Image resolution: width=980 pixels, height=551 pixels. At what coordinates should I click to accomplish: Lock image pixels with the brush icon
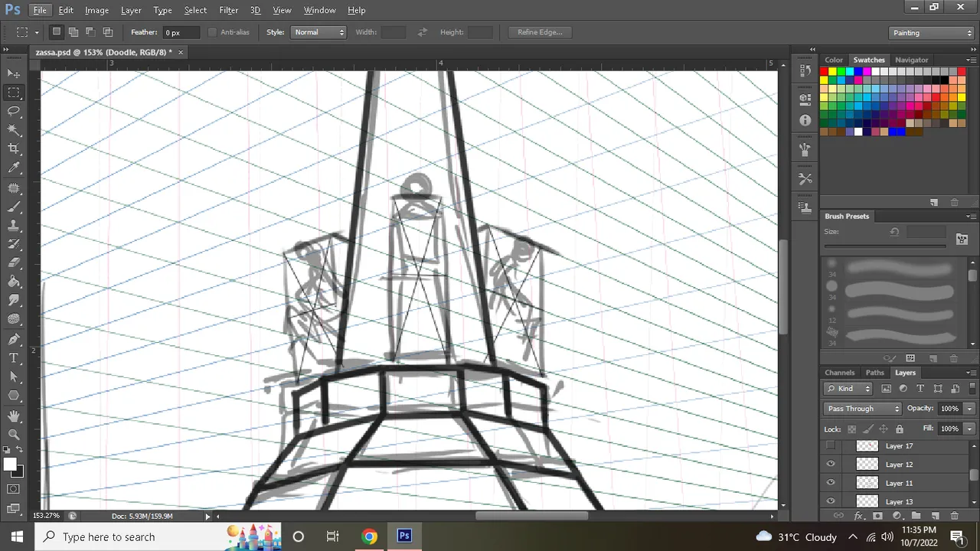point(867,429)
